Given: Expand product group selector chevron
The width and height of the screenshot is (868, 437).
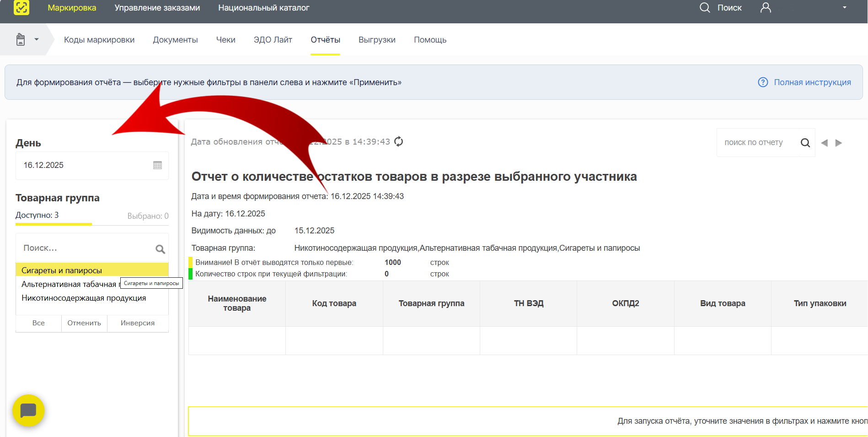Looking at the screenshot, I should [x=37, y=39].
